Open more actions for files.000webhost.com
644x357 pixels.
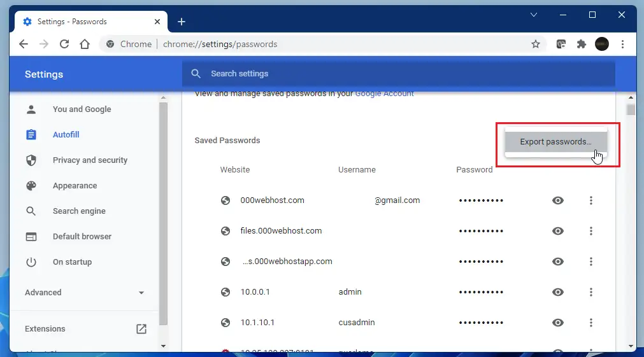[591, 231]
